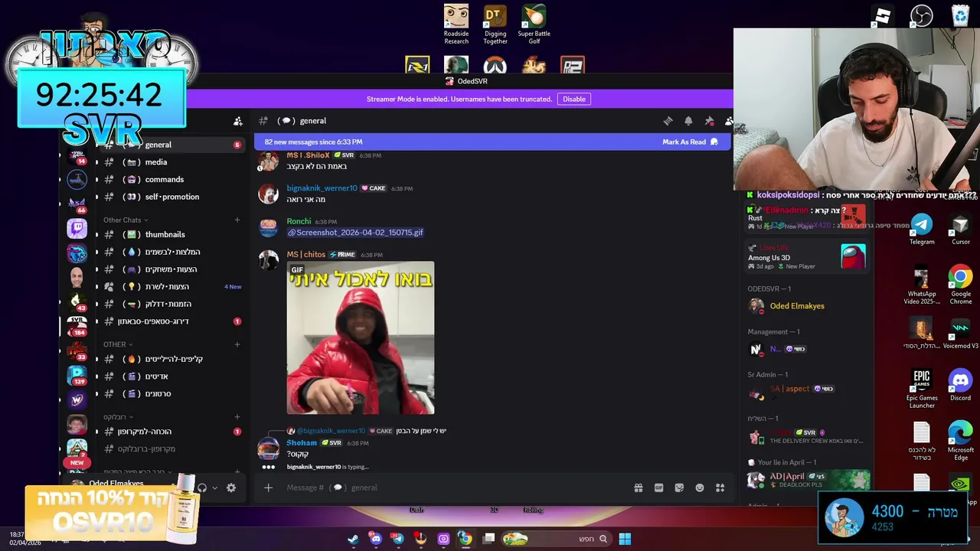
Task: Click Mark As Read on new messages bar
Action: [x=690, y=142]
